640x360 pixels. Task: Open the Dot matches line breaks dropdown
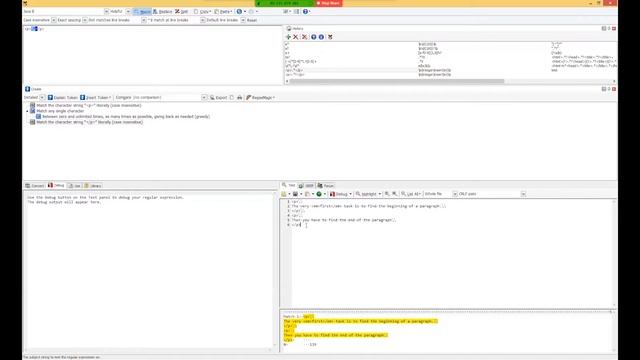pyautogui.click(x=144, y=20)
